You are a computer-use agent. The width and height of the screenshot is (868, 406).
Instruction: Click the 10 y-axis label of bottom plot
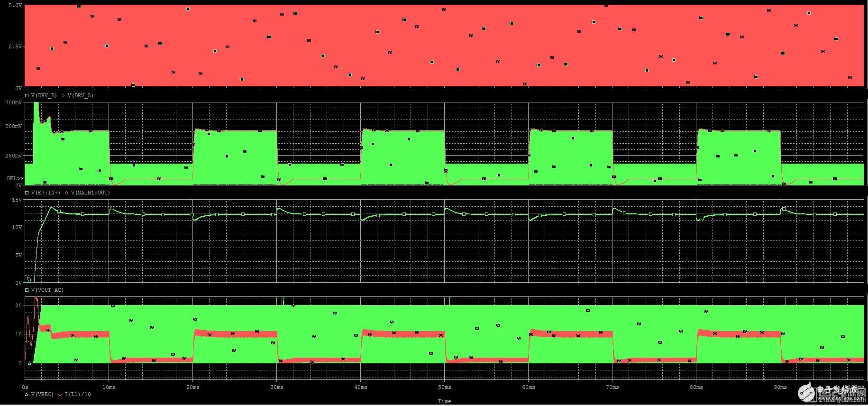point(18,334)
